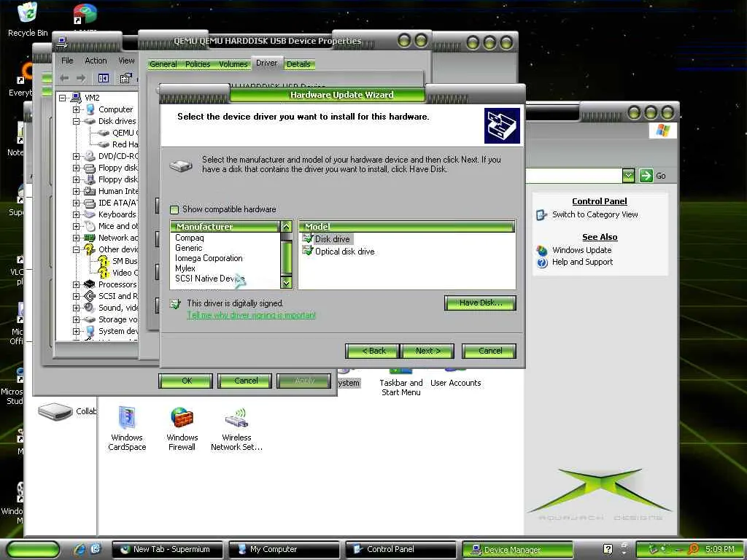Collapse Other devices node
This screenshot has width=747, height=560.
[x=76, y=249]
